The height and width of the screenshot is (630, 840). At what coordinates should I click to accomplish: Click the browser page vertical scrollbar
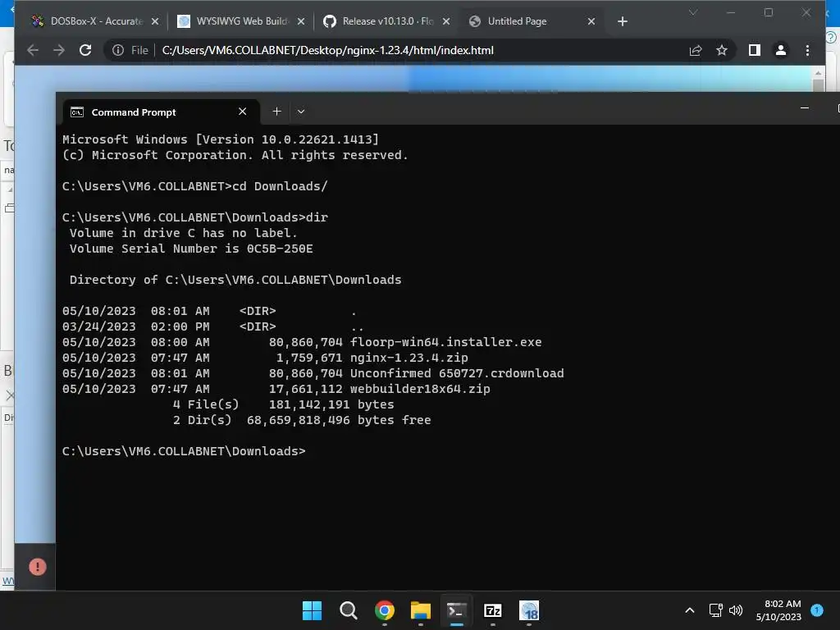pyautogui.click(x=818, y=85)
